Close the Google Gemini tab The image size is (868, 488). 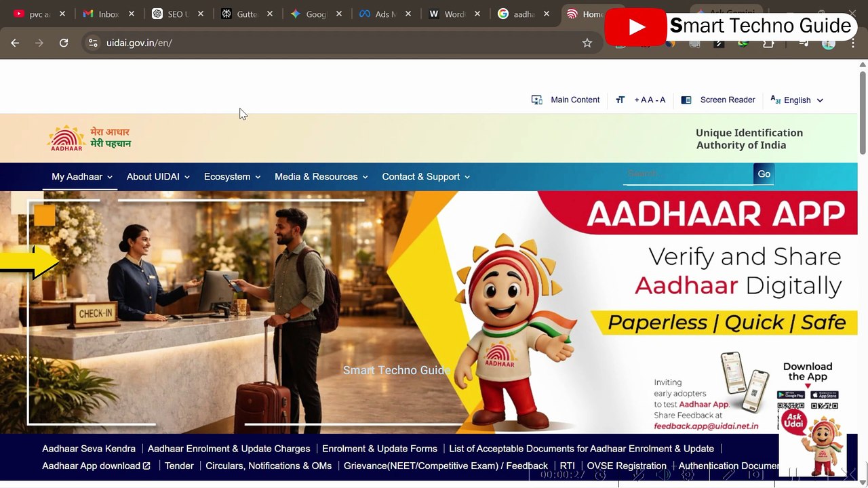coord(339,14)
